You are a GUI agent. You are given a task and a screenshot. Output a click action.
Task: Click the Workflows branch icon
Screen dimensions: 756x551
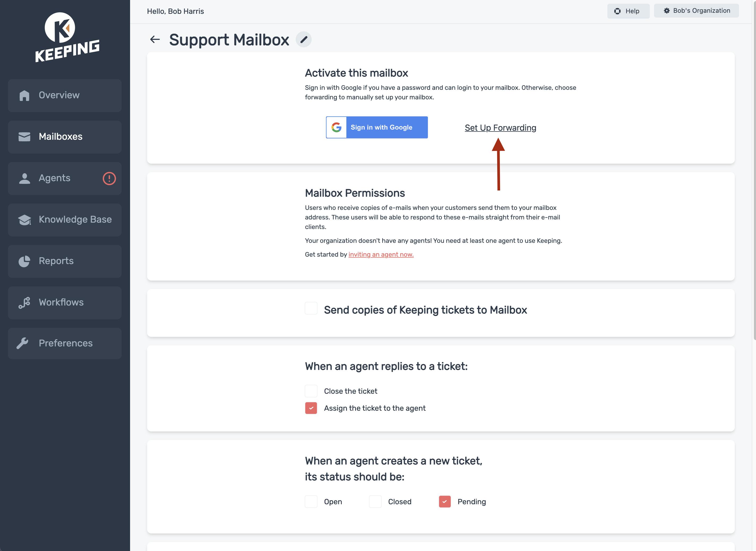pos(24,303)
